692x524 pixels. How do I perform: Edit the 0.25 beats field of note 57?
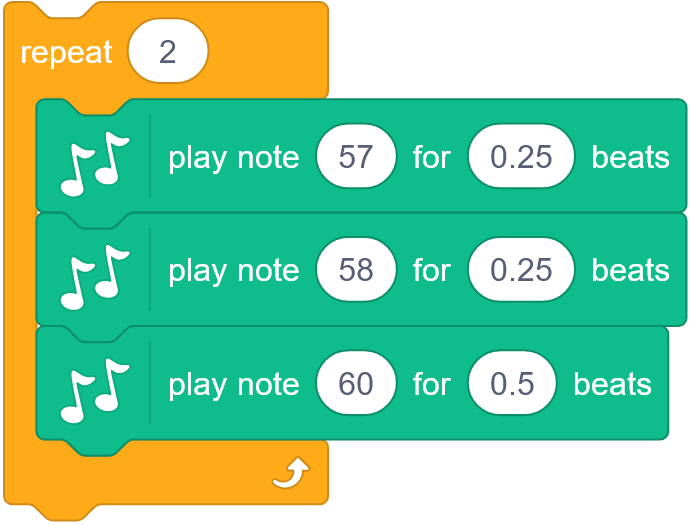tap(521, 156)
